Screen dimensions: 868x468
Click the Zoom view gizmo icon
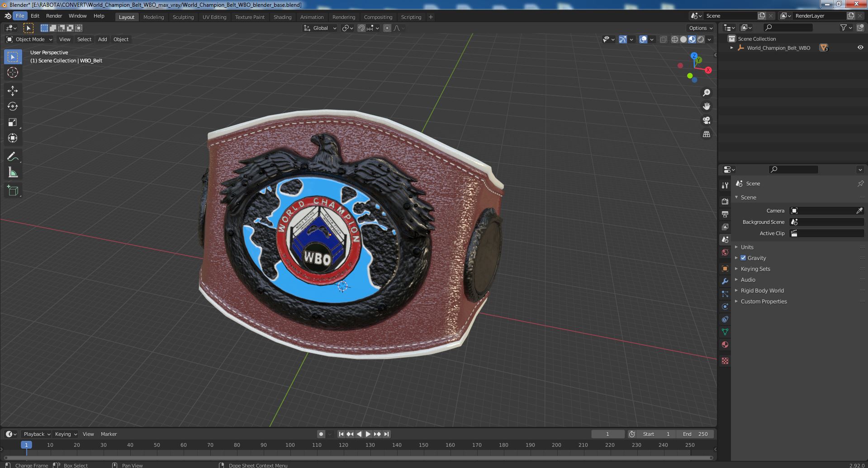[x=706, y=93]
